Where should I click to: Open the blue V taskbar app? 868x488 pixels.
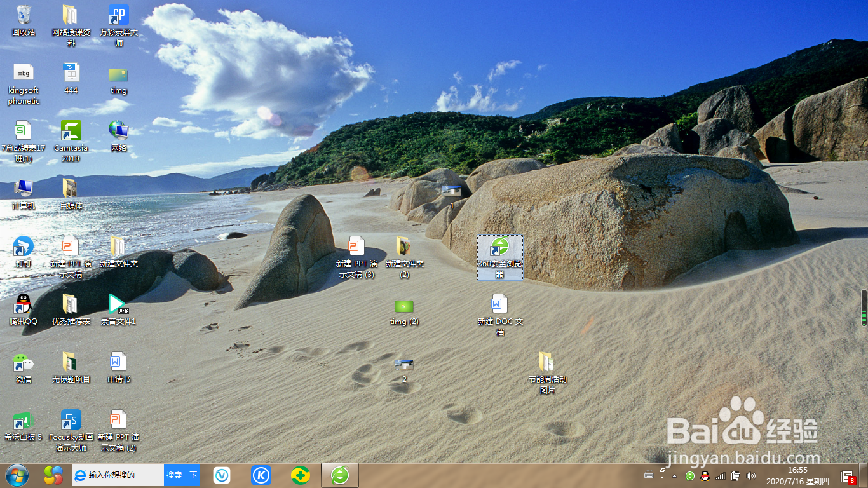[x=222, y=475]
